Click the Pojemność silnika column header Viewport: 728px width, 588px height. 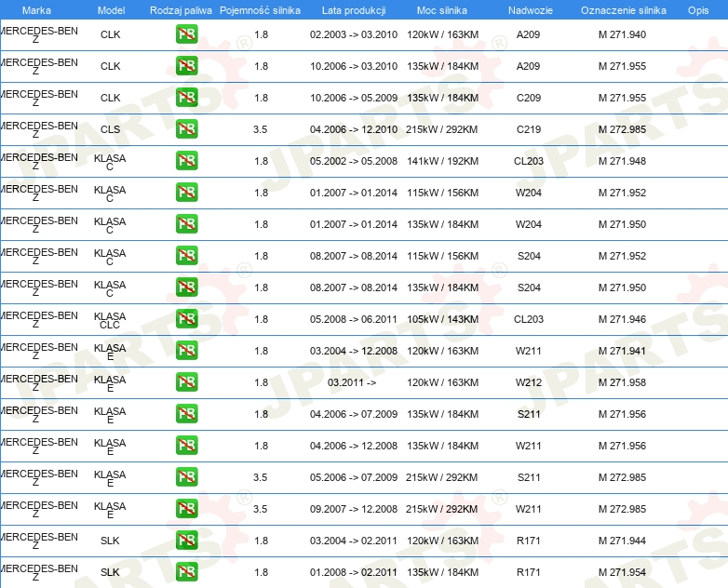pyautogui.click(x=260, y=10)
